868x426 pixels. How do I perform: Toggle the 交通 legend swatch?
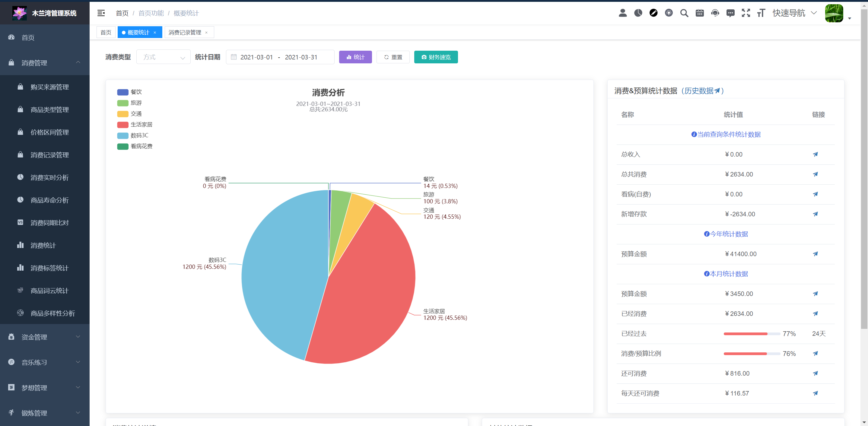pos(123,113)
